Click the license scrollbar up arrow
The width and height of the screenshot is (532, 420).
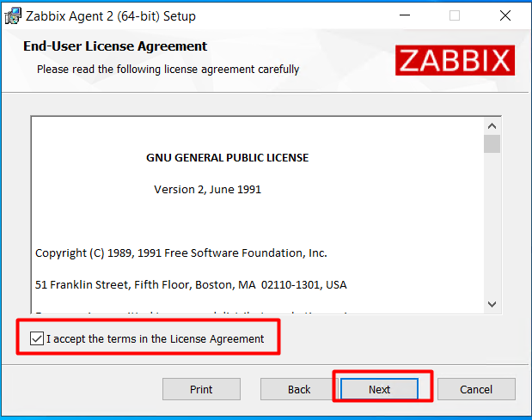point(492,124)
